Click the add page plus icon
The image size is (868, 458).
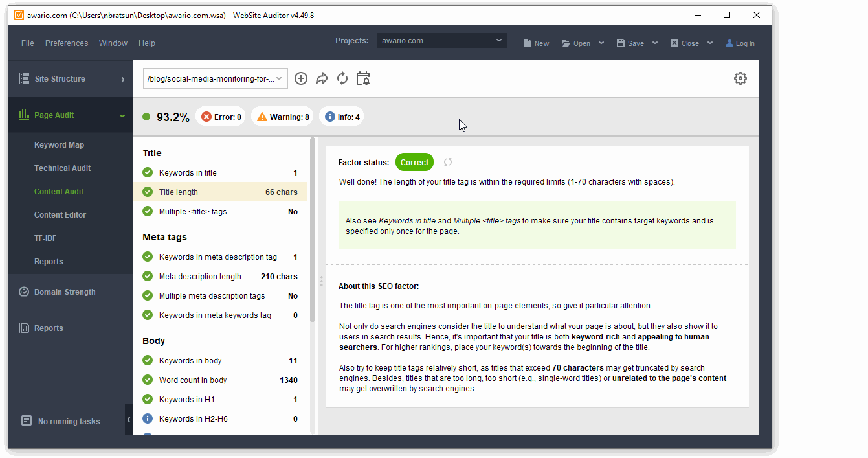click(x=301, y=78)
